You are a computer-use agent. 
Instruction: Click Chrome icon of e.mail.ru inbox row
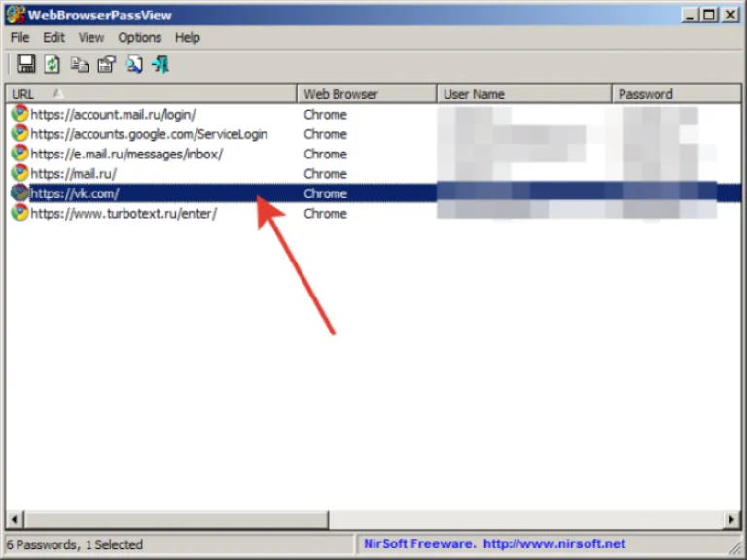19,154
